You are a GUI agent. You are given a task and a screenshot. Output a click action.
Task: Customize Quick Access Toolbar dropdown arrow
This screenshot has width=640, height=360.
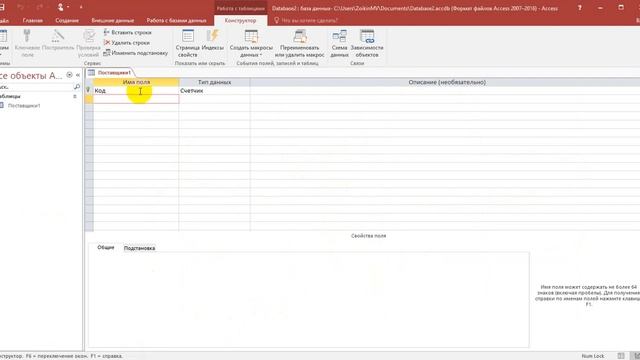click(x=81, y=7)
